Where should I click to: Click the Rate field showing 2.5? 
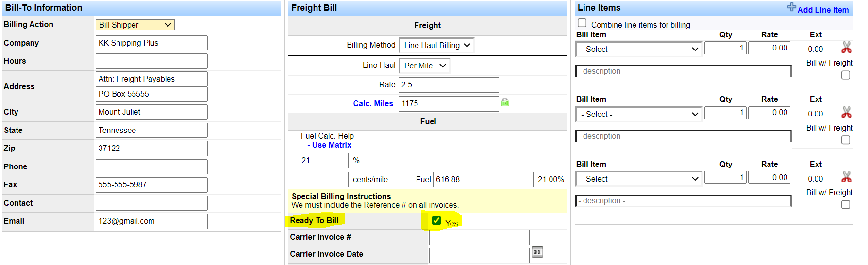coord(449,85)
